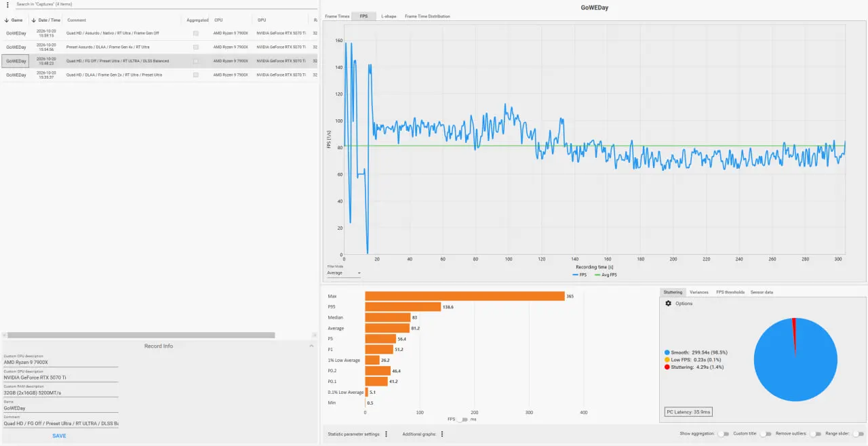Open the Filter Mode dropdown set to Average
Viewport: 868px width, 446px height.
point(344,272)
